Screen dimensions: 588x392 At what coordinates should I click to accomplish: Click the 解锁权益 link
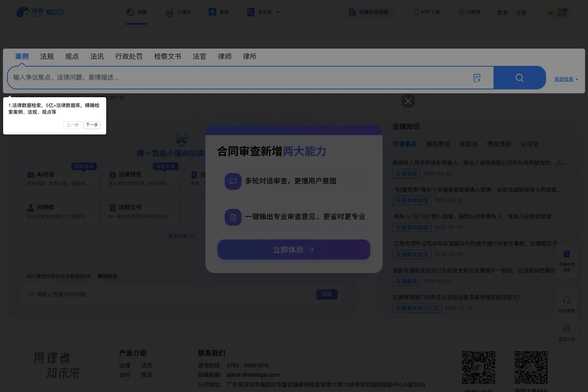point(107,276)
